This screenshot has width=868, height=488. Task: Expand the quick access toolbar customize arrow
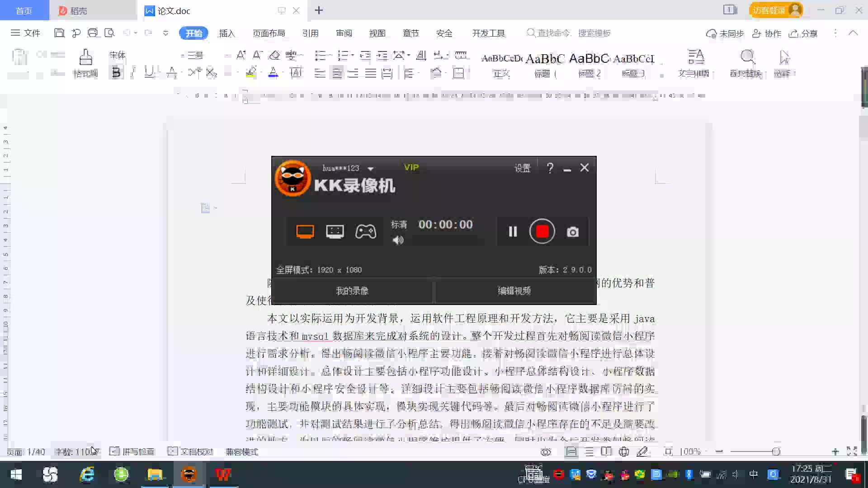165,33
